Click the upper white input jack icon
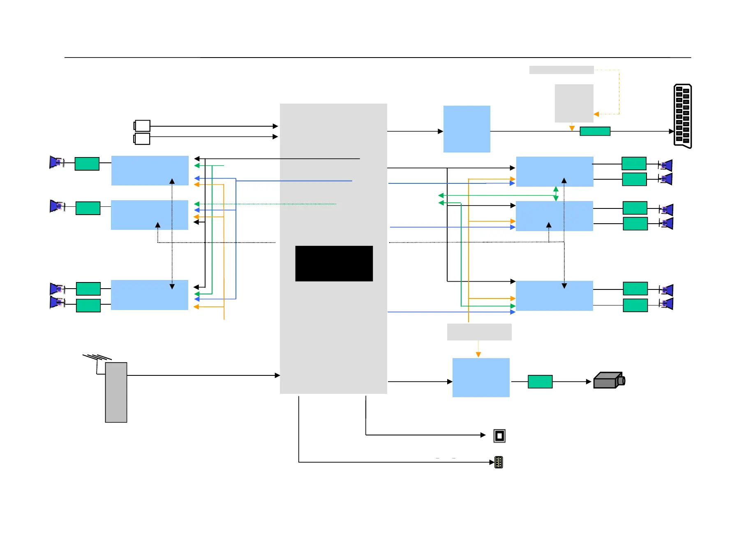This screenshot has width=746, height=560. [142, 125]
